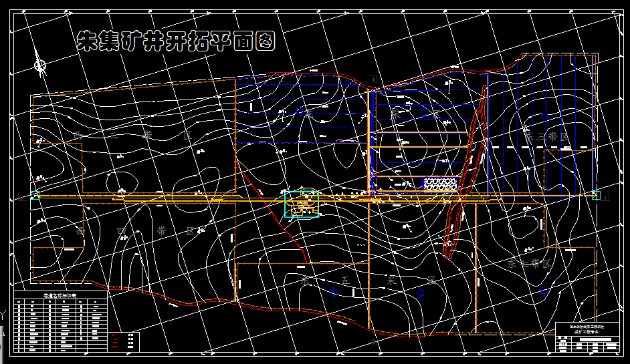Click the blue arrow left of 东五采区's 五
Viewport: 630px width, 364px height.
click(334, 292)
